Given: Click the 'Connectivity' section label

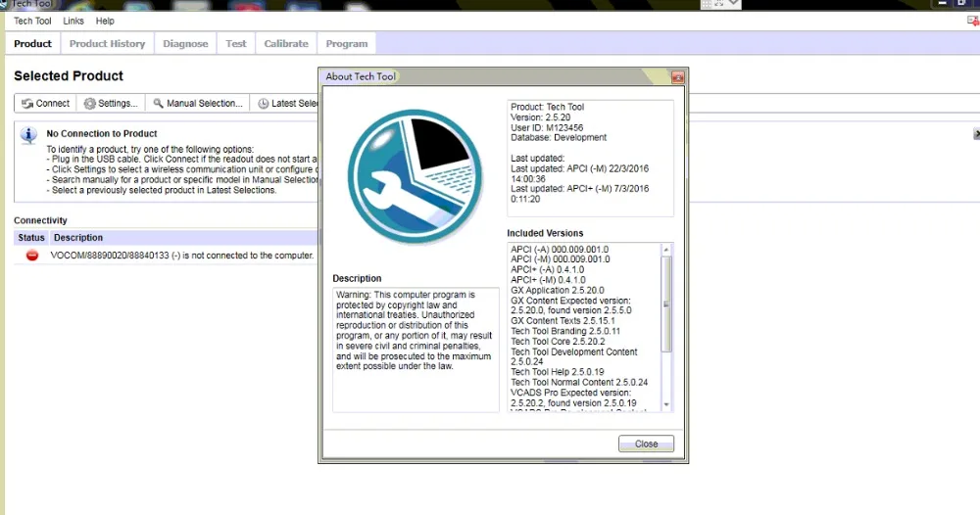Looking at the screenshot, I should [x=40, y=220].
